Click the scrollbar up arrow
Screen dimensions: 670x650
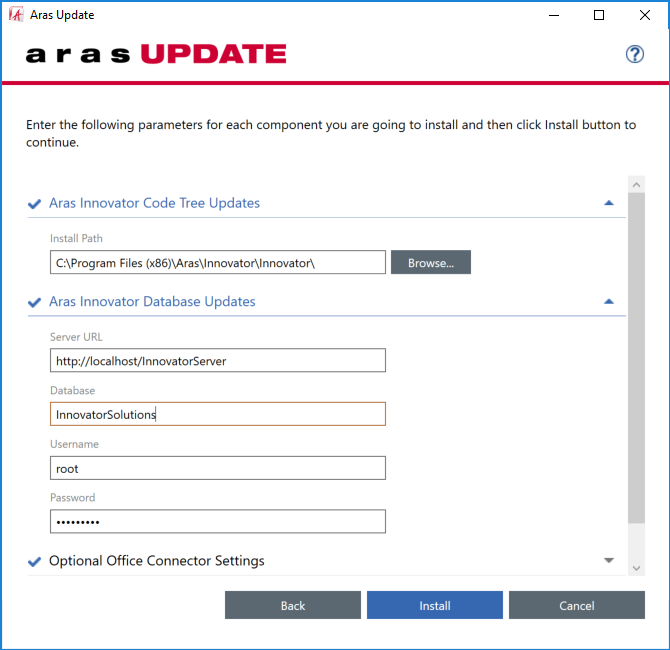636,185
